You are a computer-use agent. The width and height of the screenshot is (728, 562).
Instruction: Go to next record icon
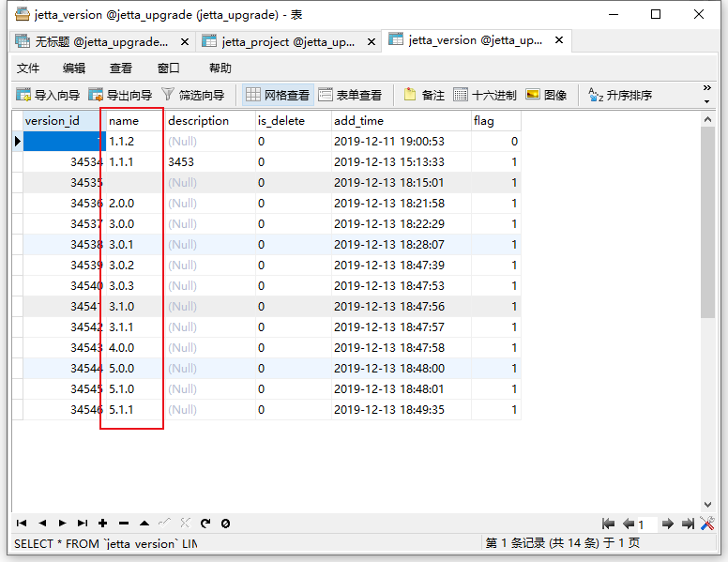pos(62,524)
